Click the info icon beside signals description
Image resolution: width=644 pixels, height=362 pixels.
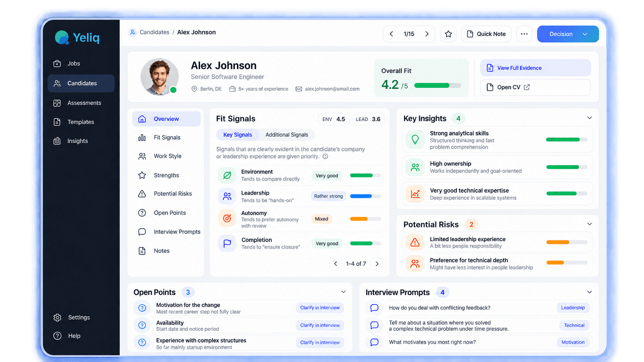click(325, 157)
